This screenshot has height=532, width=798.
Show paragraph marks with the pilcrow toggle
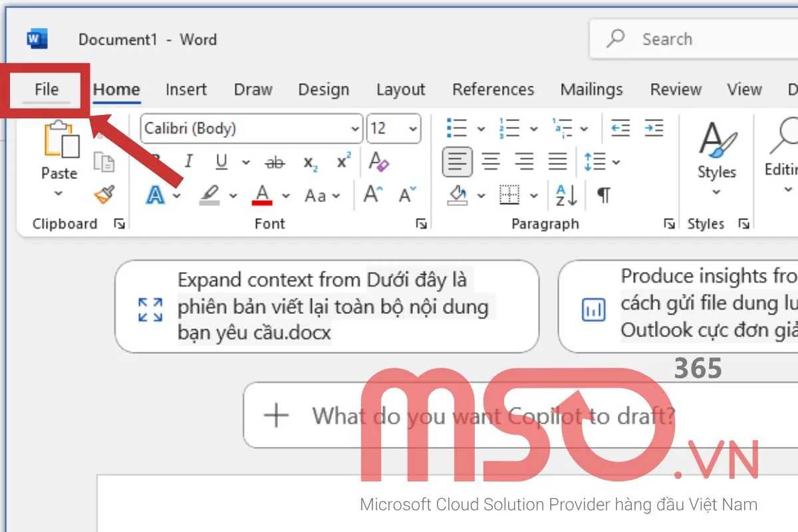pyautogui.click(x=602, y=195)
